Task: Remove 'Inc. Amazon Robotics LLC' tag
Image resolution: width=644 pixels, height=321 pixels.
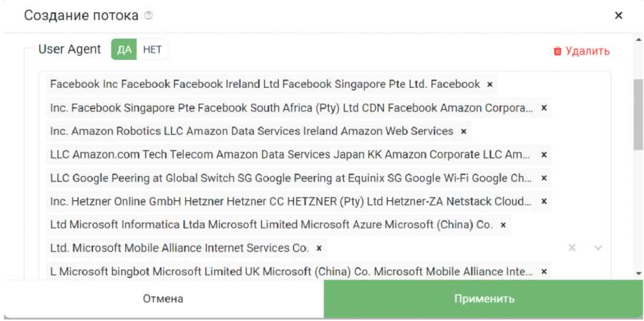Action: [463, 132]
